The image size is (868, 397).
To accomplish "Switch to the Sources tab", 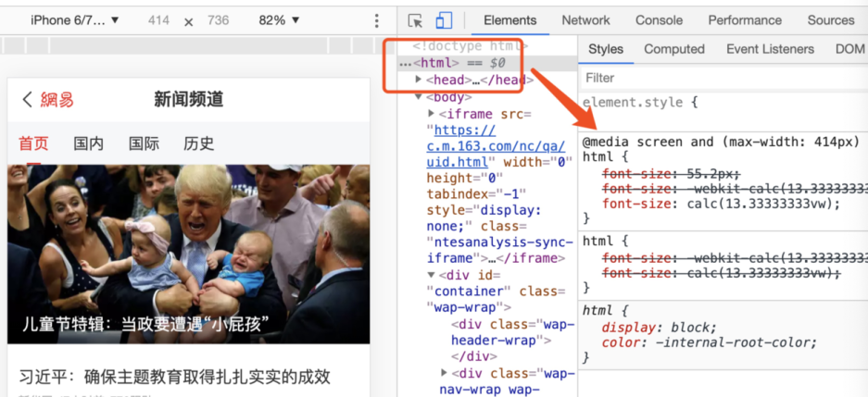I will pyautogui.click(x=831, y=20).
